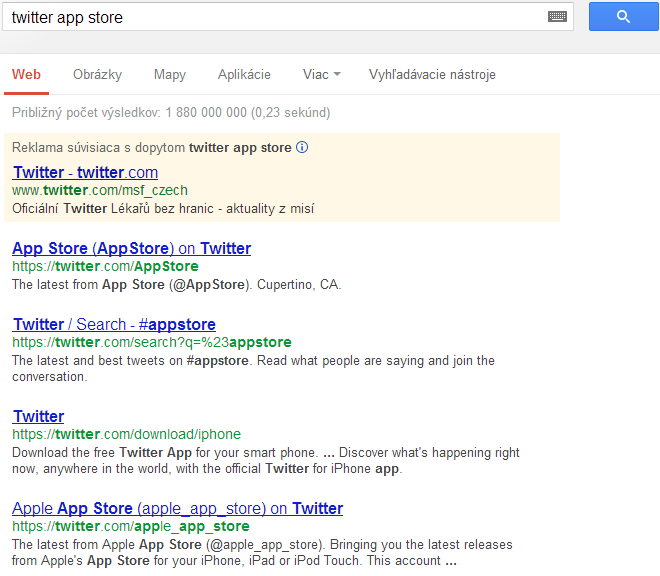
Task: Click the twitter.com/download/iphone URL
Action: pos(126,434)
